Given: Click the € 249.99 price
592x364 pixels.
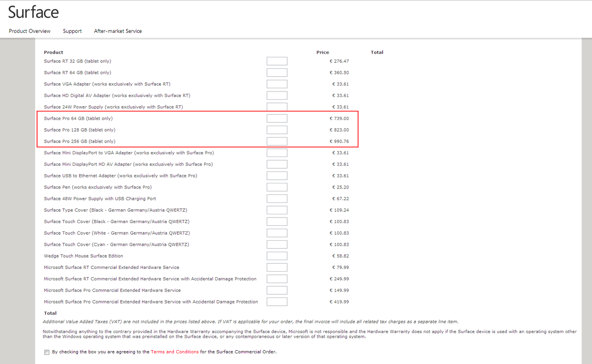Looking at the screenshot, I should [339, 279].
